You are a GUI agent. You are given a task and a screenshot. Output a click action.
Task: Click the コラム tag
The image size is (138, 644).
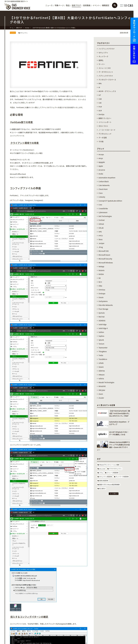tap(100, 473)
